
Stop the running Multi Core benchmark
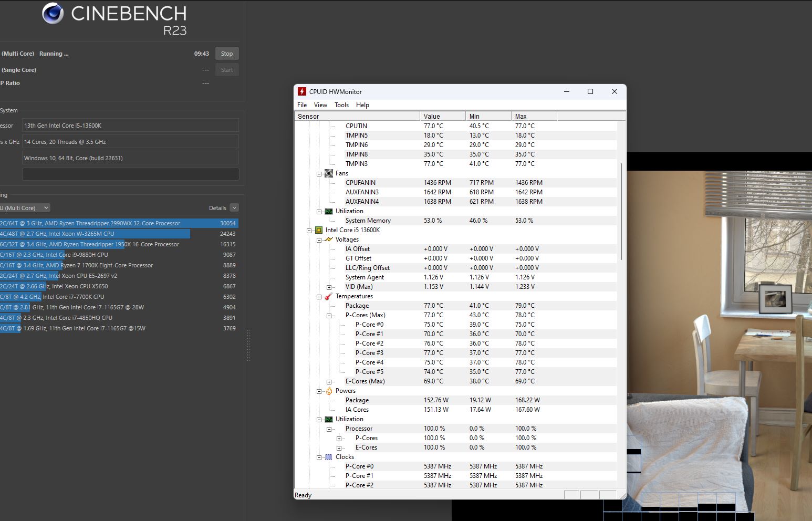pos(227,54)
